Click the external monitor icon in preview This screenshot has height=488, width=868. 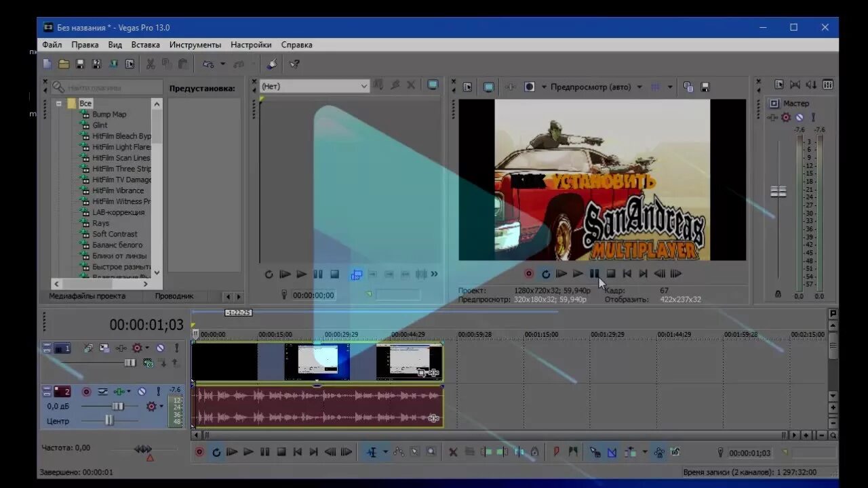click(x=488, y=87)
